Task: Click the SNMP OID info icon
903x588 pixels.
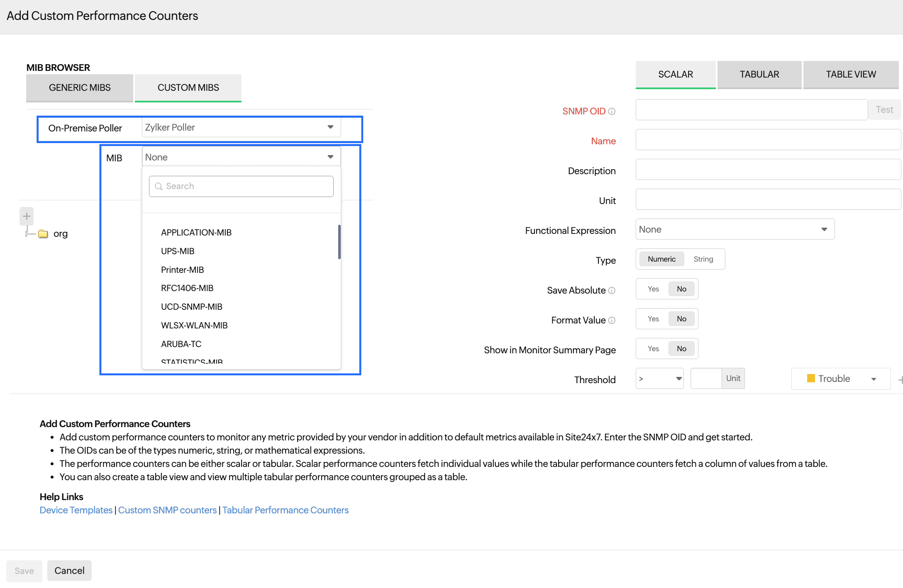Action: click(x=612, y=111)
